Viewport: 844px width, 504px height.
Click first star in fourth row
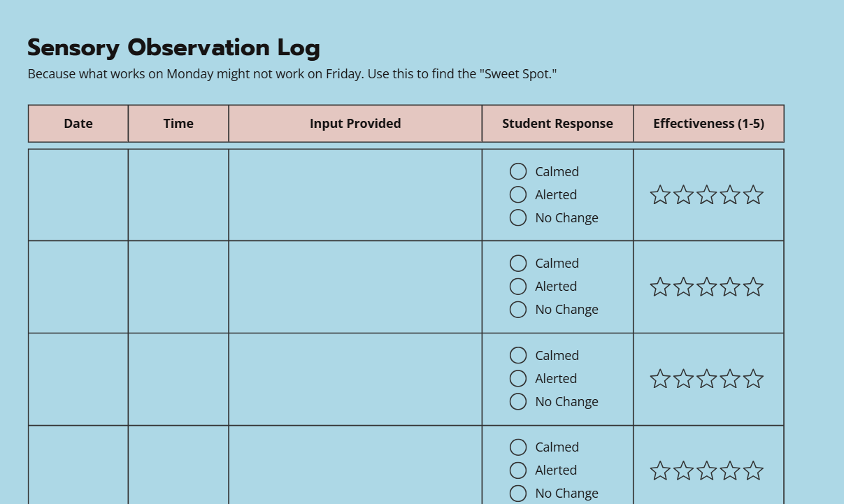(660, 470)
